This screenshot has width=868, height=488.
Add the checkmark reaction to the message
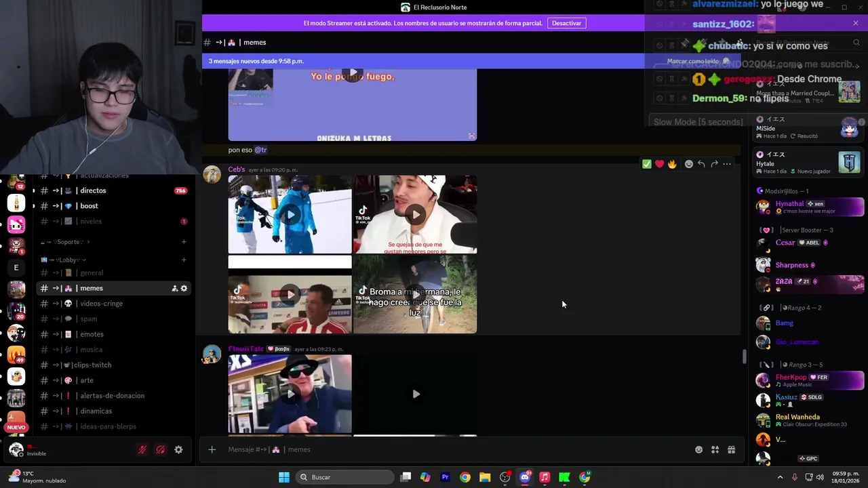[x=647, y=164]
